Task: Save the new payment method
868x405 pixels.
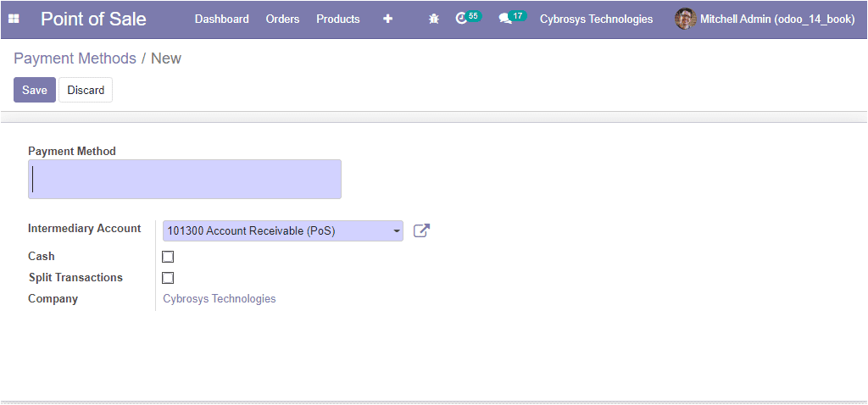Action: pos(35,90)
